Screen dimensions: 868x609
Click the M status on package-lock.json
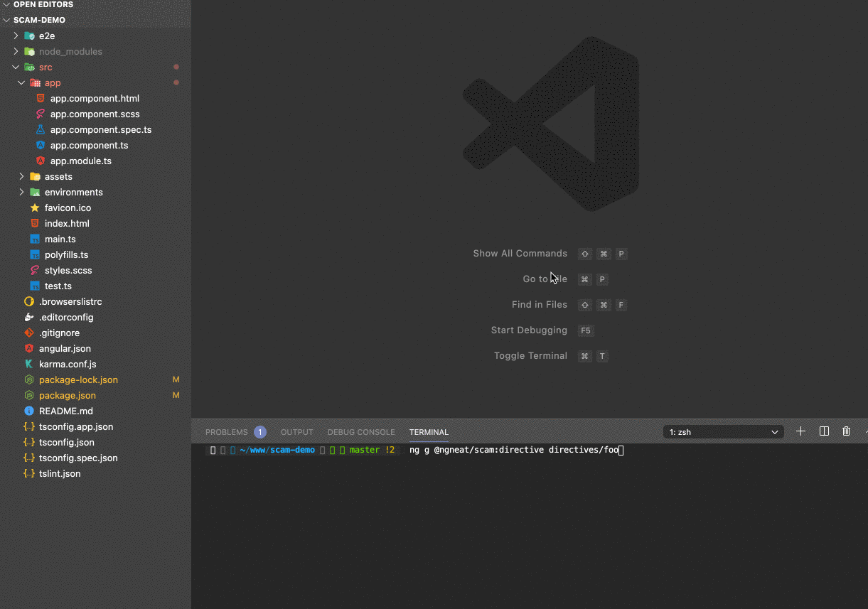pos(176,379)
